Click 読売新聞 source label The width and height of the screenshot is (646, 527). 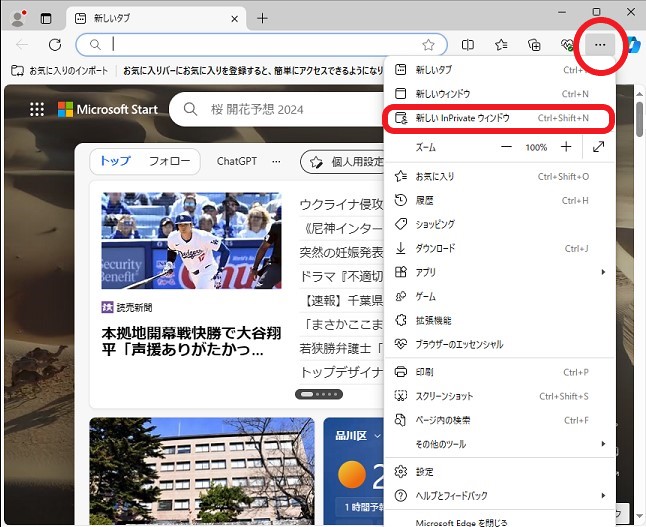[x=127, y=307]
